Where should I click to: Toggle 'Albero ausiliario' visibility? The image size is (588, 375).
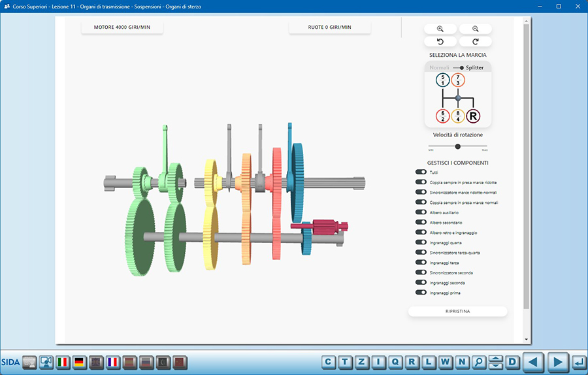421,212
